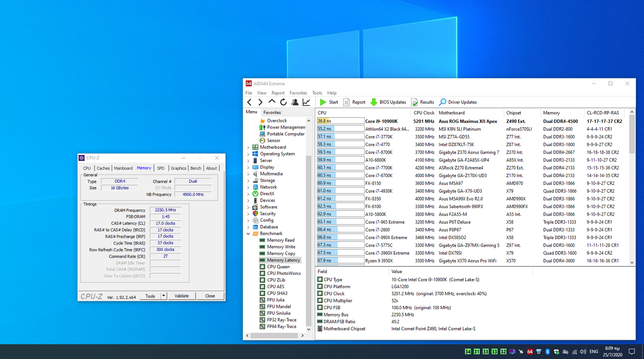
Task: Select the Core i9-10900K result row
Action: 472,121
